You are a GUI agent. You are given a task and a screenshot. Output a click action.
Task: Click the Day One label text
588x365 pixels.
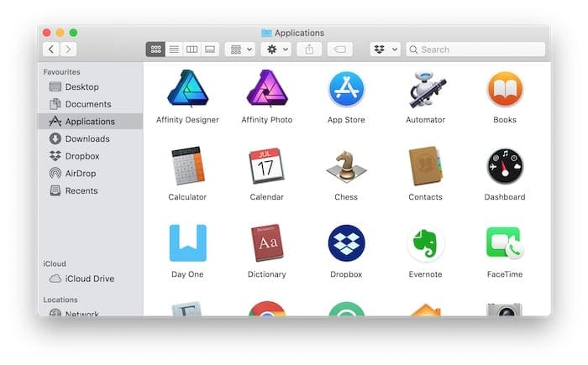(187, 274)
